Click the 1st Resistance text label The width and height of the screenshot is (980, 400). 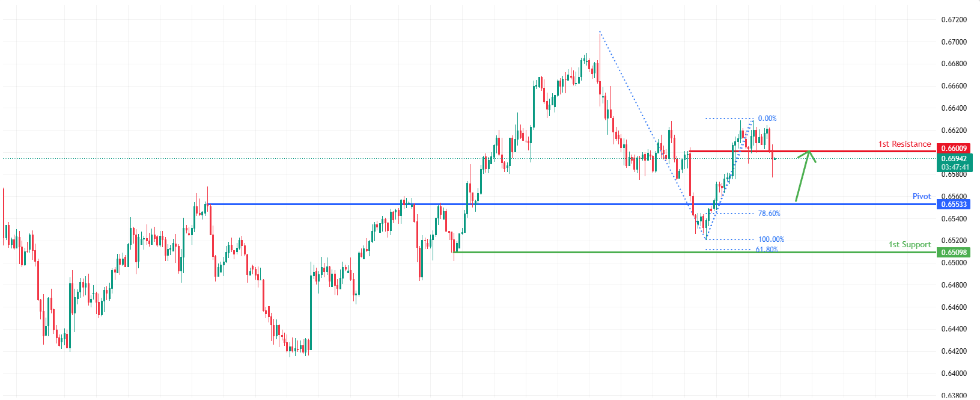coord(904,144)
